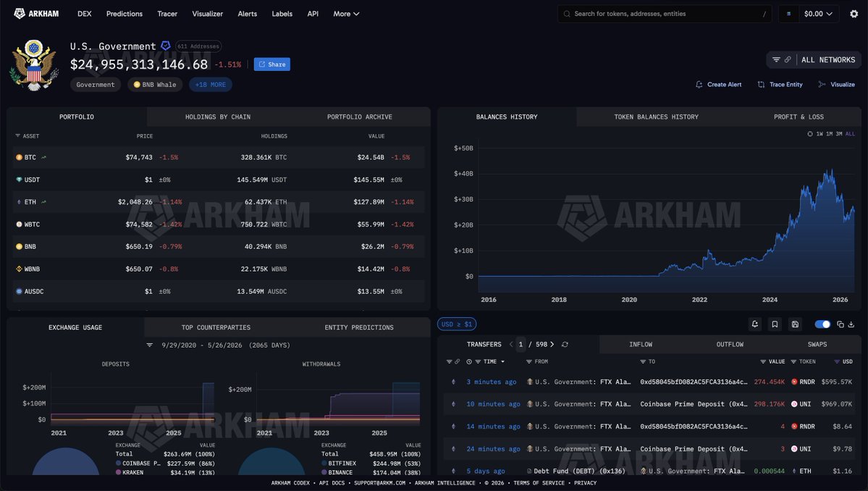Click the chart clock icon before 1W
Image resolution: width=868 pixels, height=491 pixels.
[x=810, y=134]
